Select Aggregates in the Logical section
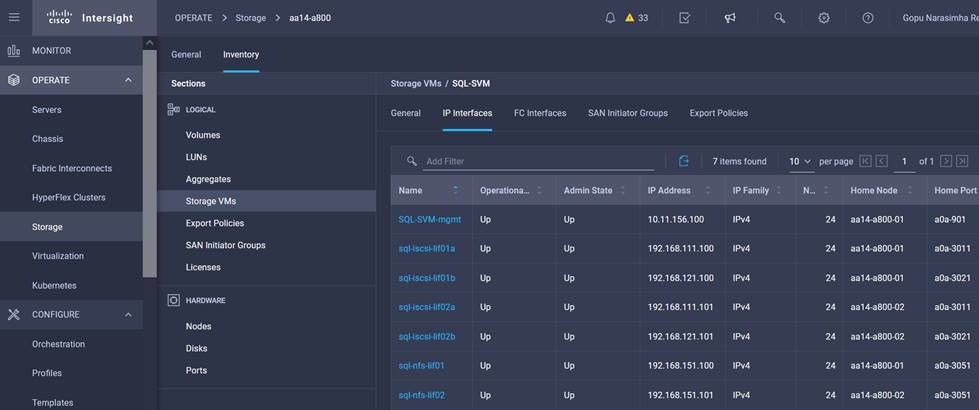The width and height of the screenshot is (979, 410). pos(208,179)
